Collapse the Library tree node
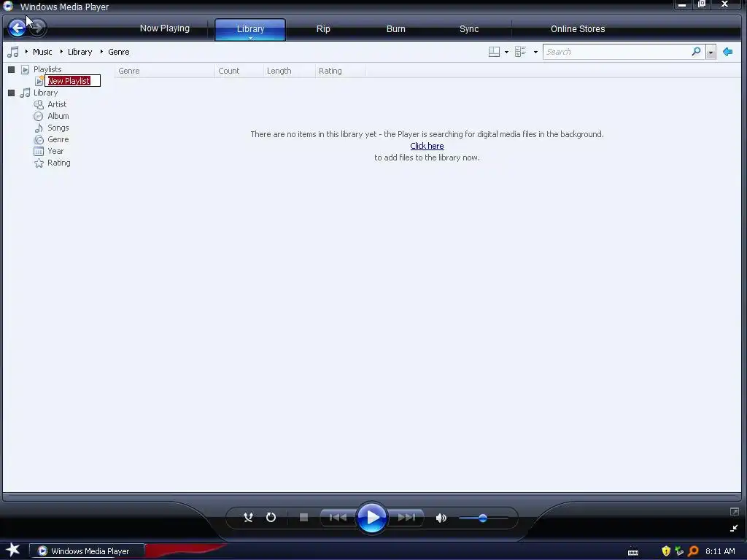 pos(12,93)
